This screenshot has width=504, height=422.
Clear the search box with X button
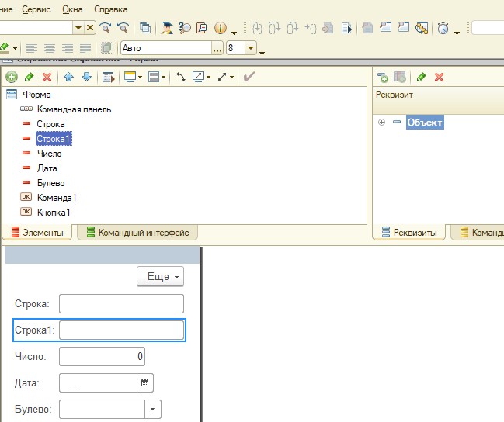pyautogui.click(x=90, y=28)
